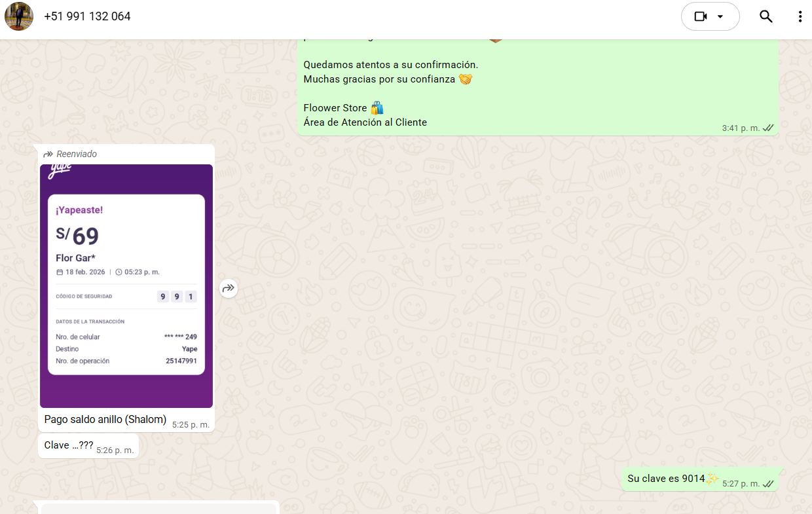
Task: Open contact info for +51 991 132 064
Action: click(87, 16)
